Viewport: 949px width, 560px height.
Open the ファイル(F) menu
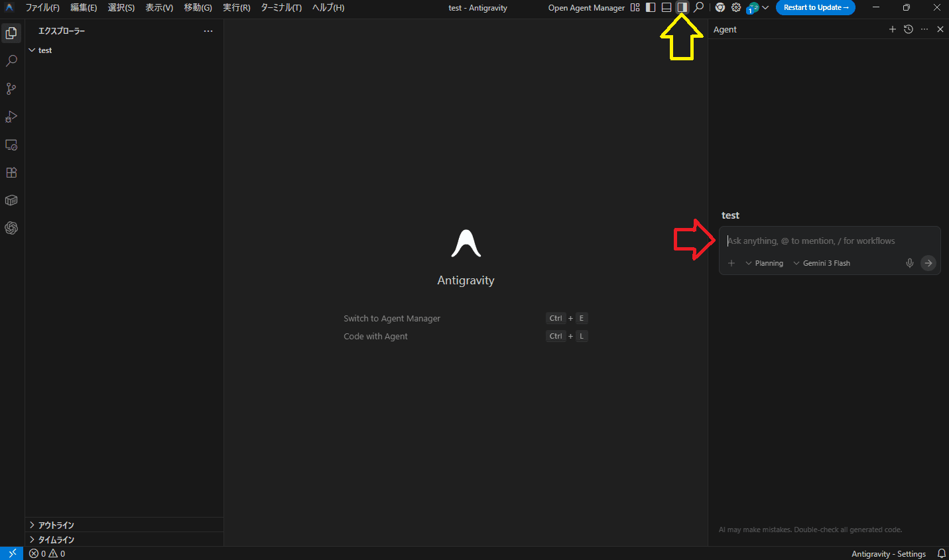pyautogui.click(x=42, y=8)
